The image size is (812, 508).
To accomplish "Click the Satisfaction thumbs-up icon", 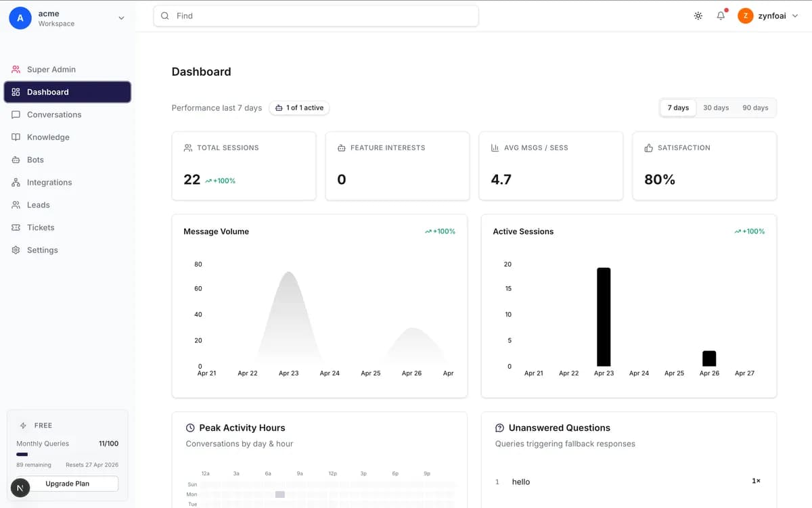I will 649,147.
